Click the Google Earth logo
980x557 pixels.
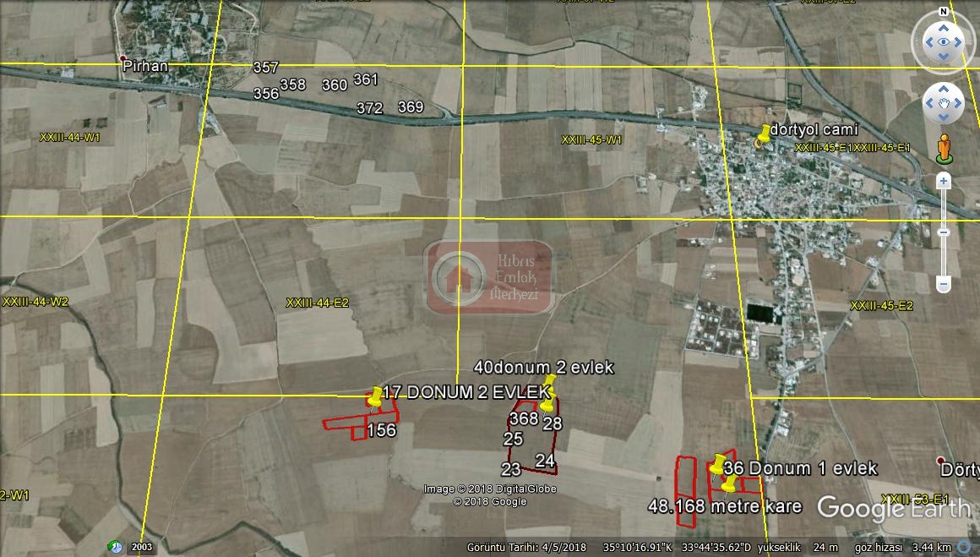pyautogui.click(x=894, y=507)
